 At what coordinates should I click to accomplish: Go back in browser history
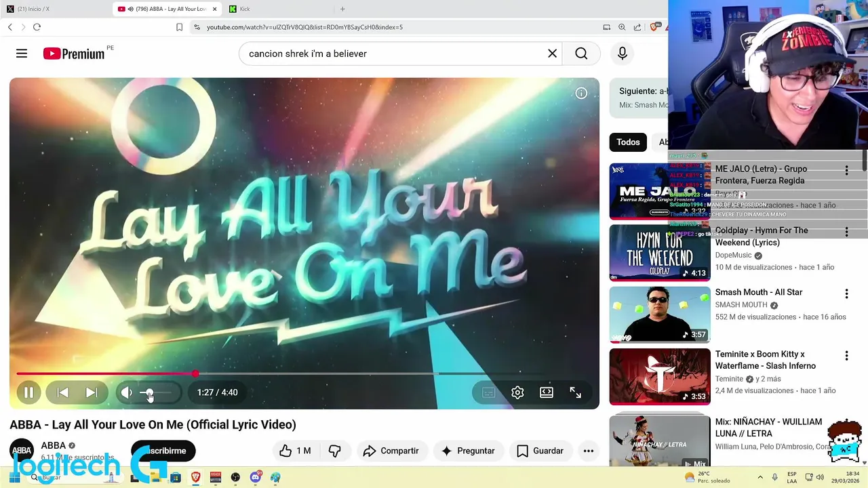[x=9, y=27]
